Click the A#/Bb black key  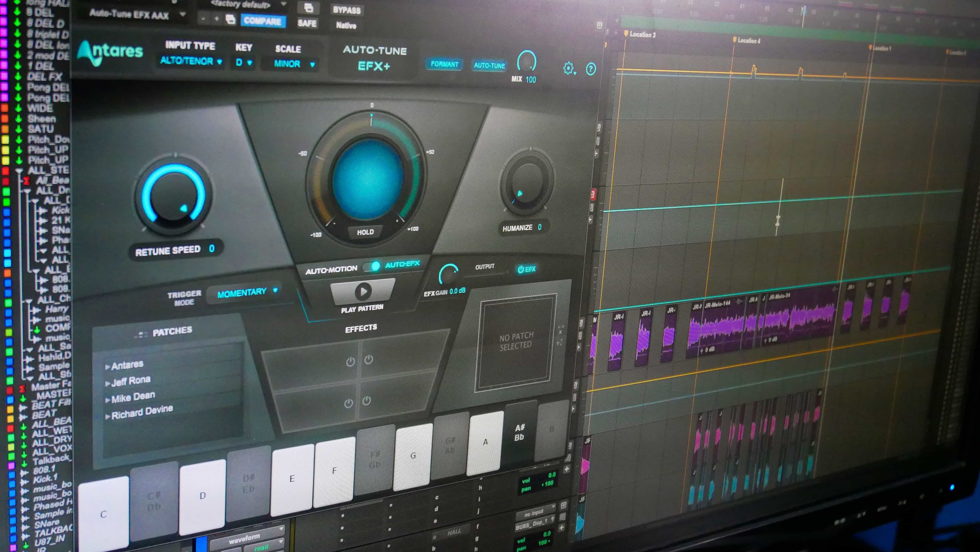pyautogui.click(x=519, y=432)
